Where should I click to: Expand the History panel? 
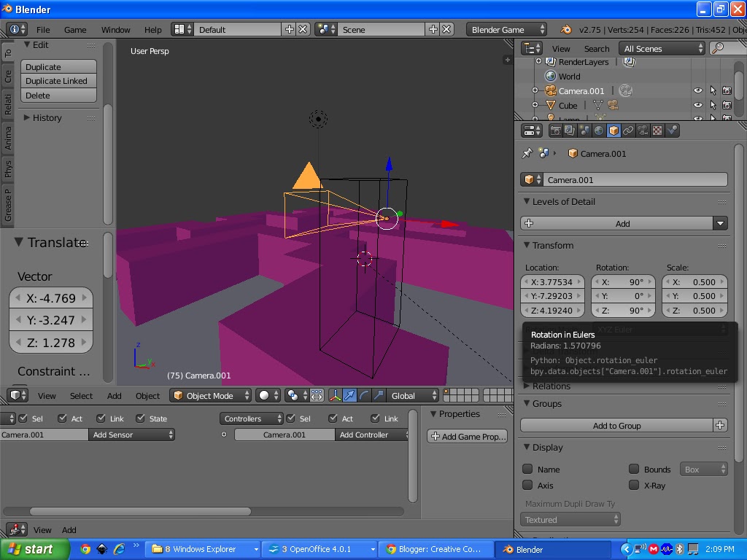click(x=27, y=117)
